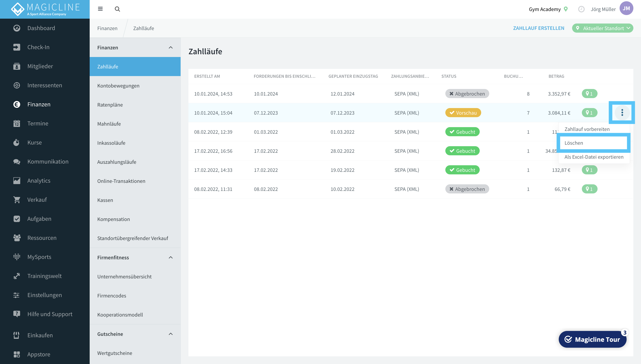Sort by ERSTELLT AM column header
This screenshot has height=364, width=641.
tap(207, 76)
